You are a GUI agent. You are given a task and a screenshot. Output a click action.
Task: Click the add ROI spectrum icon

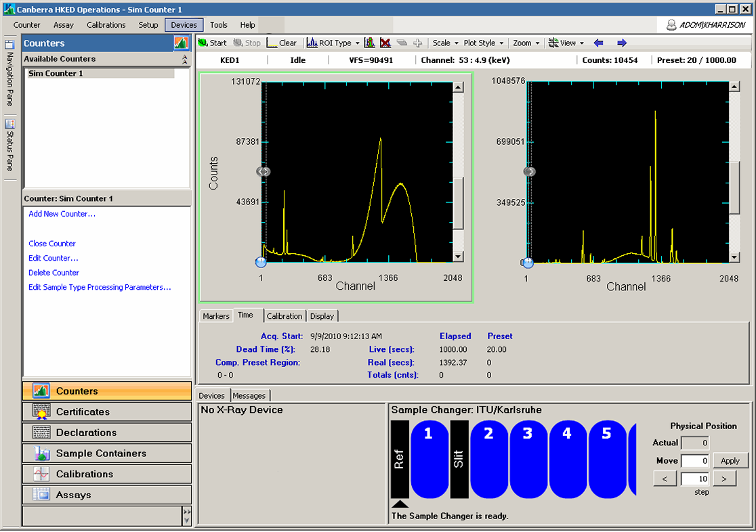click(x=369, y=43)
